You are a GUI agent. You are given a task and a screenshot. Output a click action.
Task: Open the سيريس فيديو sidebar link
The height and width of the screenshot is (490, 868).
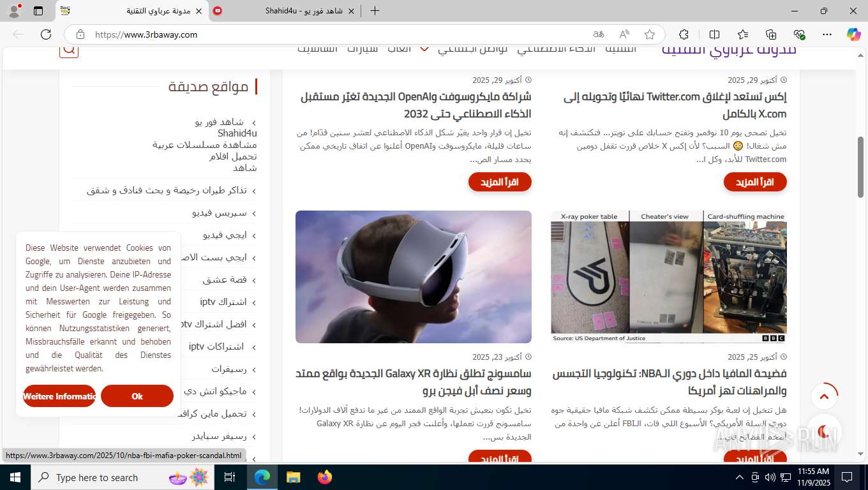coord(219,212)
